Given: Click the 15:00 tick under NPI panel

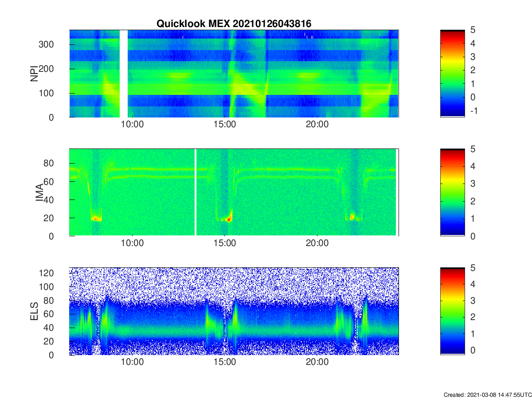Looking at the screenshot, I should (225, 125).
